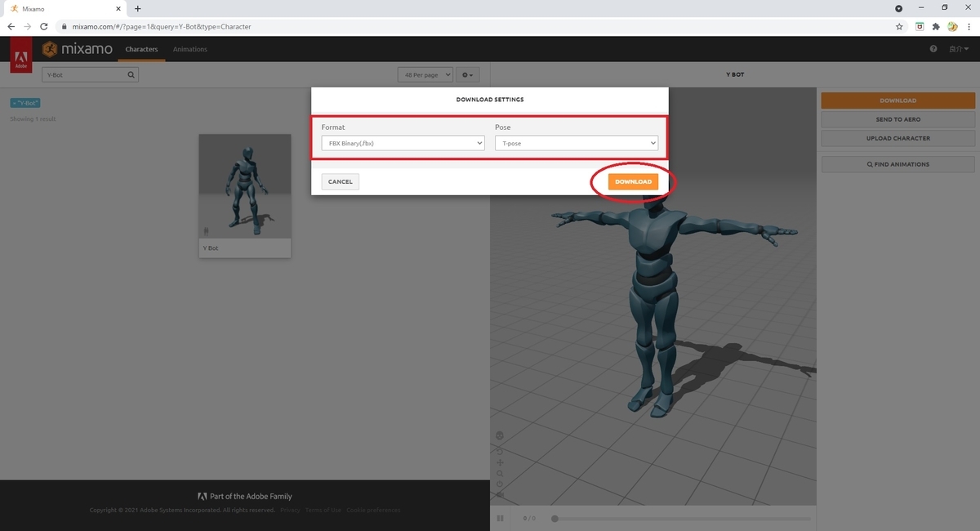Open a new browser tab

pyautogui.click(x=137, y=8)
